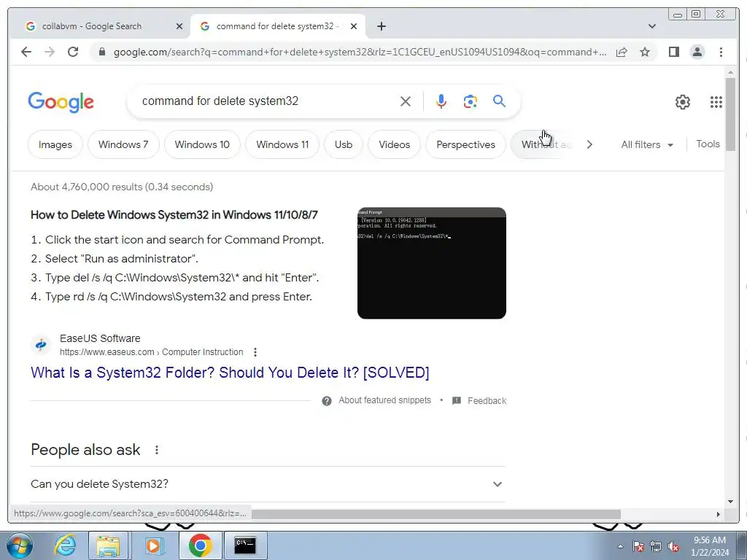
Task: Reload the current page
Action: tap(73, 52)
